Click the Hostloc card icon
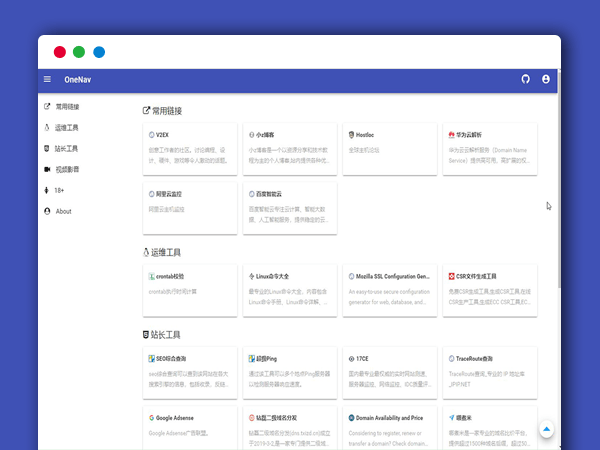The height and width of the screenshot is (450, 600). pyautogui.click(x=349, y=134)
